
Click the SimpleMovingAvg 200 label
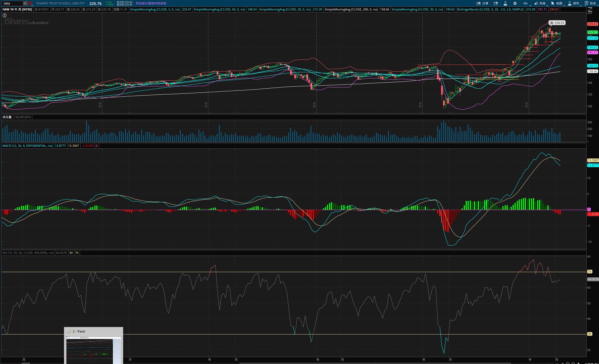click(351, 9)
